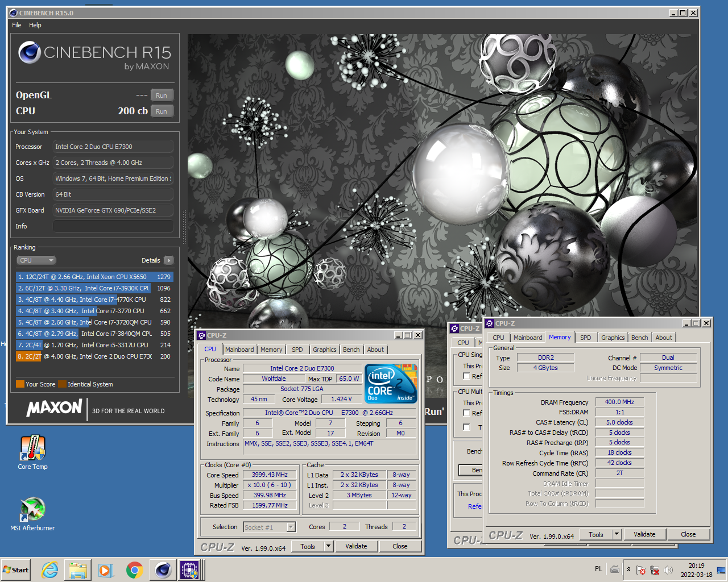This screenshot has width=728, height=582.
Task: Click the Cinebench title bar application icon
Action: click(x=14, y=13)
